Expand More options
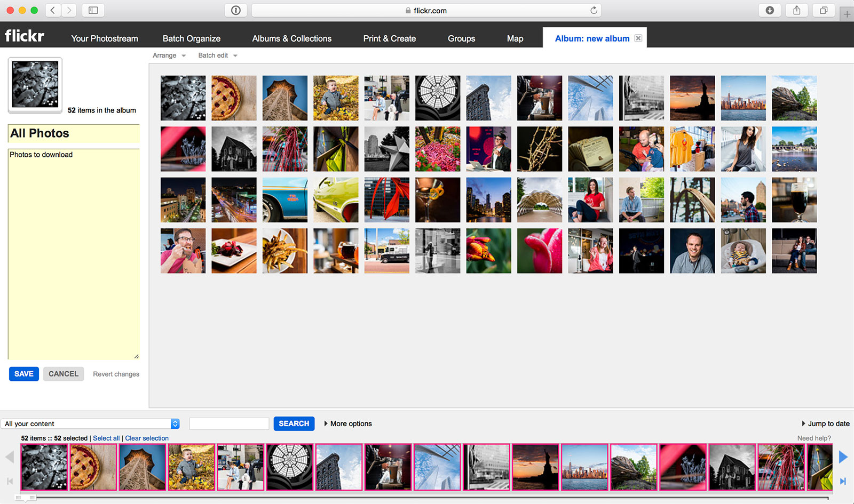The height and width of the screenshot is (504, 854). [x=348, y=423]
